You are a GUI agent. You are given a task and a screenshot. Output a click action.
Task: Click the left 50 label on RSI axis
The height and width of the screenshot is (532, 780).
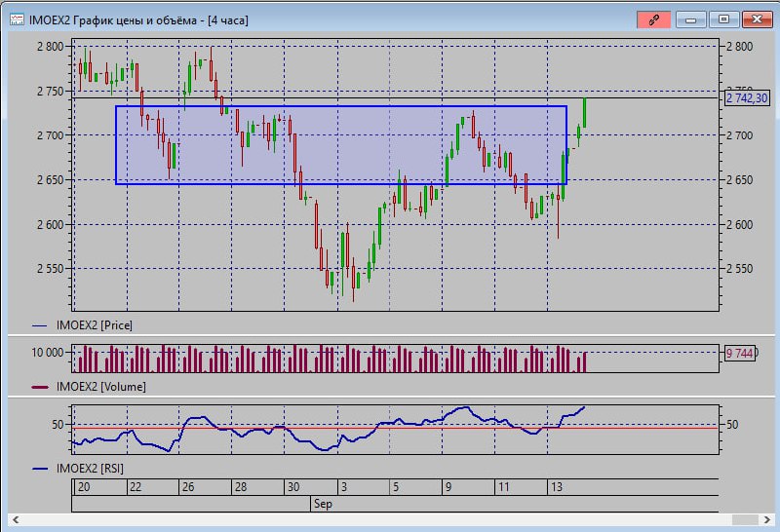[58, 425]
